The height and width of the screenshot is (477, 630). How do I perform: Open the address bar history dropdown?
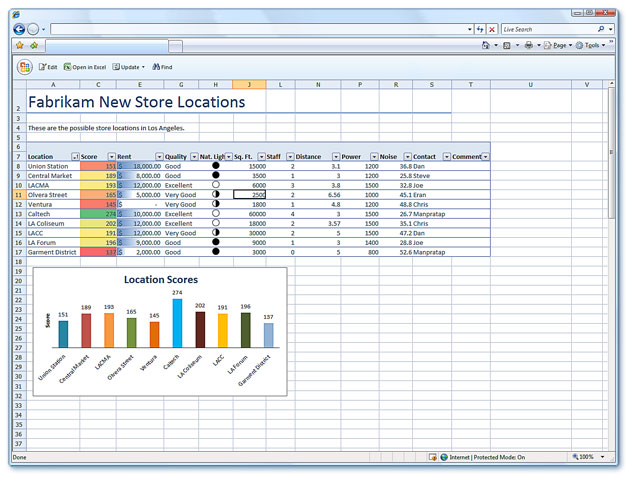pos(469,29)
